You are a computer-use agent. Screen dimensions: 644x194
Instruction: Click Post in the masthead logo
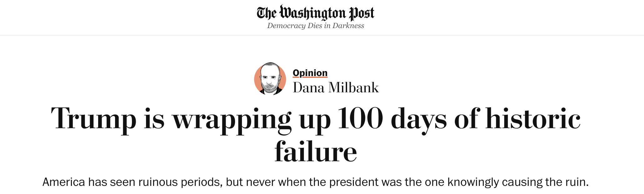pyautogui.click(x=362, y=13)
